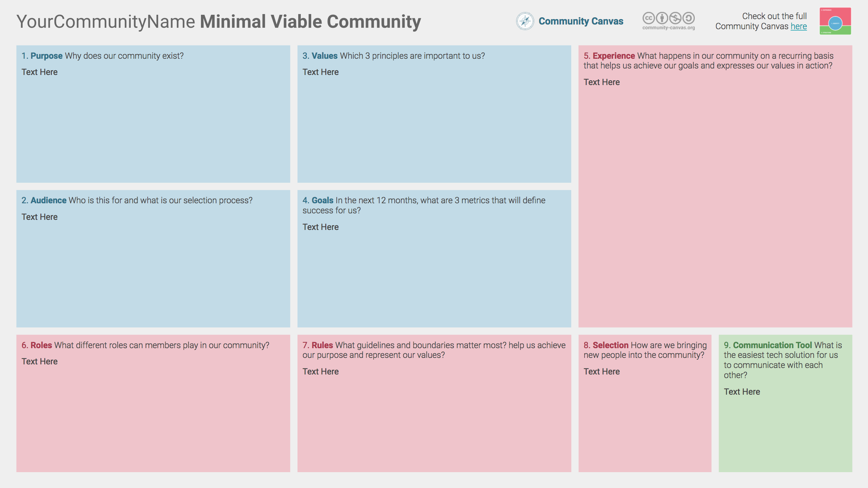Image resolution: width=868 pixels, height=488 pixels.
Task: Click 'Text Here' under 5. Experience
Action: pos(601,82)
